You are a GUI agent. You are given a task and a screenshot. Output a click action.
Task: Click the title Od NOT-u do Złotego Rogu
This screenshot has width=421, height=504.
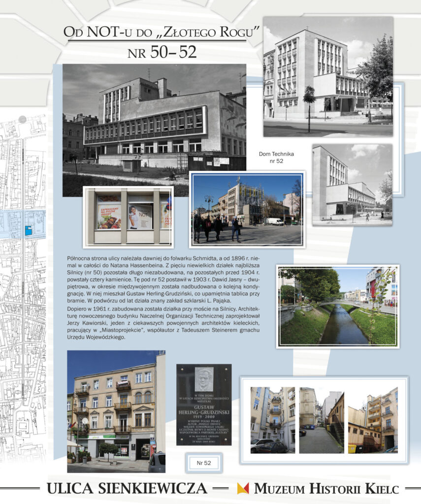162,32
